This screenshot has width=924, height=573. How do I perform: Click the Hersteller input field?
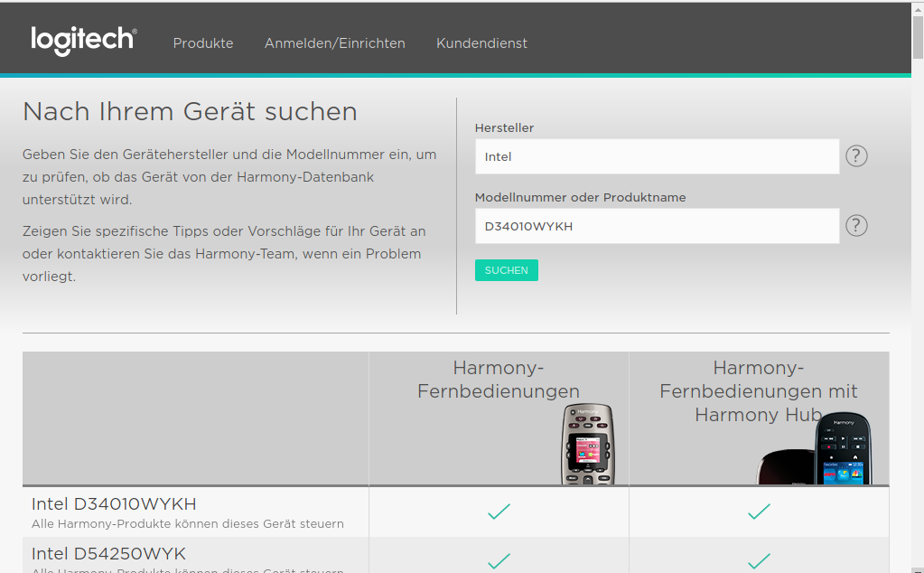657,156
